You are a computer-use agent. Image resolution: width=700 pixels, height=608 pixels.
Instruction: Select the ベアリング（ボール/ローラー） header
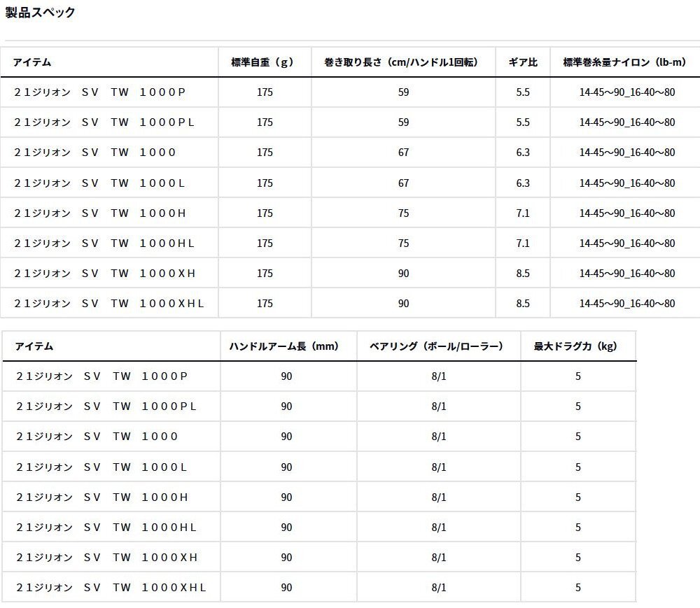(436, 345)
